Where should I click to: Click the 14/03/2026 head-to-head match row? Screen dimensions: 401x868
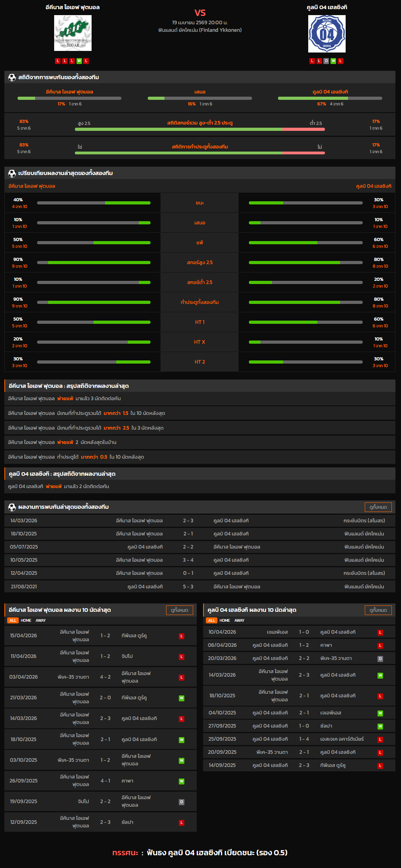click(200, 521)
